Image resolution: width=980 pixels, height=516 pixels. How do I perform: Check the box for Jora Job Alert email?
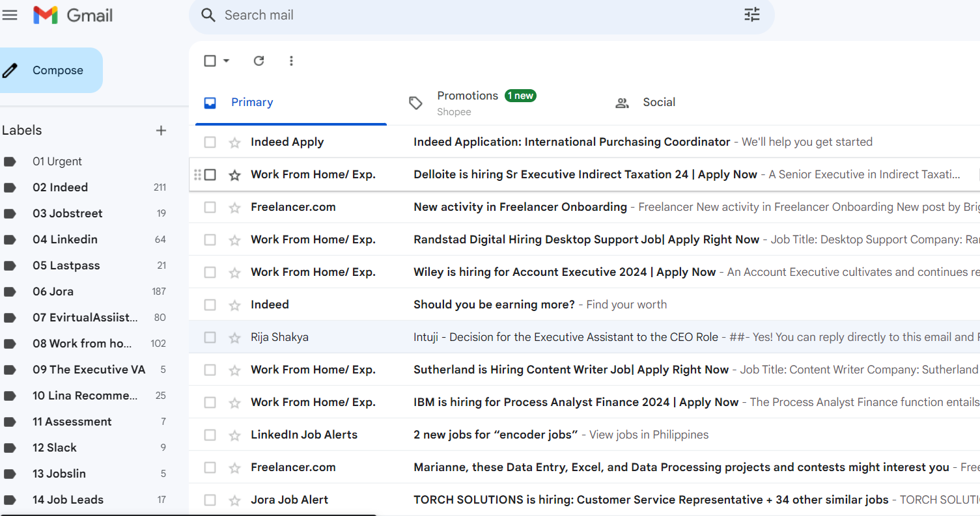point(210,500)
